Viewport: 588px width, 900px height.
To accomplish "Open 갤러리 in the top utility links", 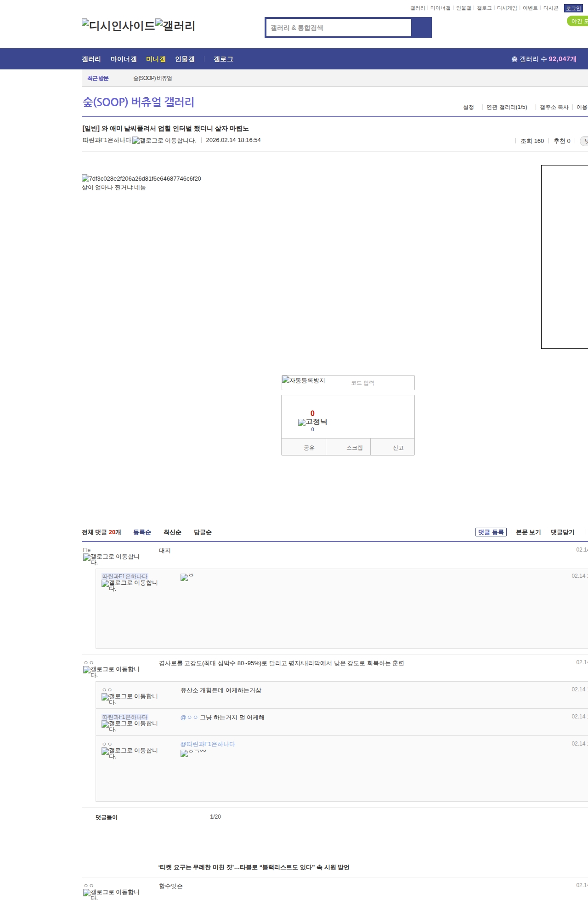I will click(418, 8).
